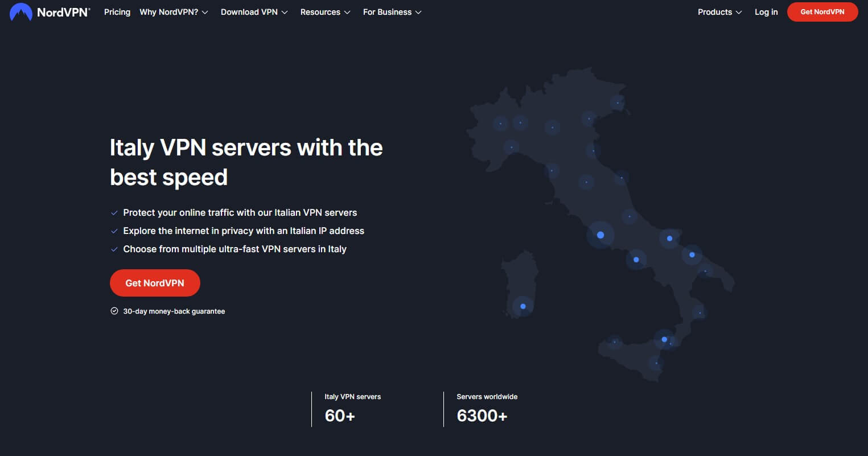Click the Log in link
Screen dimensions: 868x456
coord(766,12)
